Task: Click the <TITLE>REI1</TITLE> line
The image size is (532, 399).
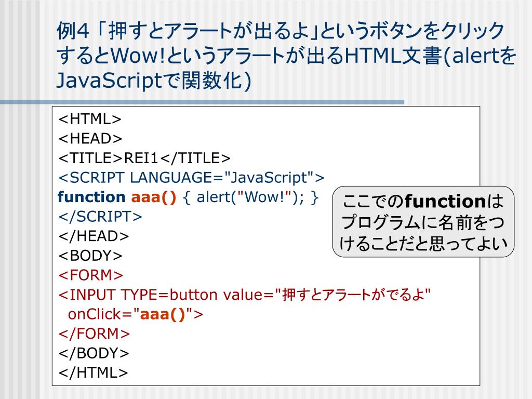Action: 144,158
